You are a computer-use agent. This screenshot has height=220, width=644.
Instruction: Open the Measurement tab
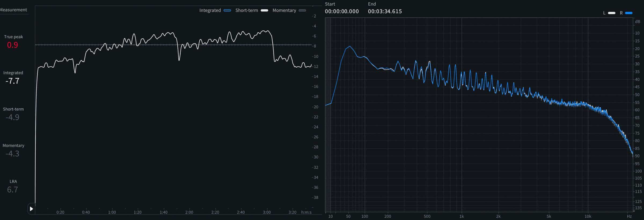[13, 10]
